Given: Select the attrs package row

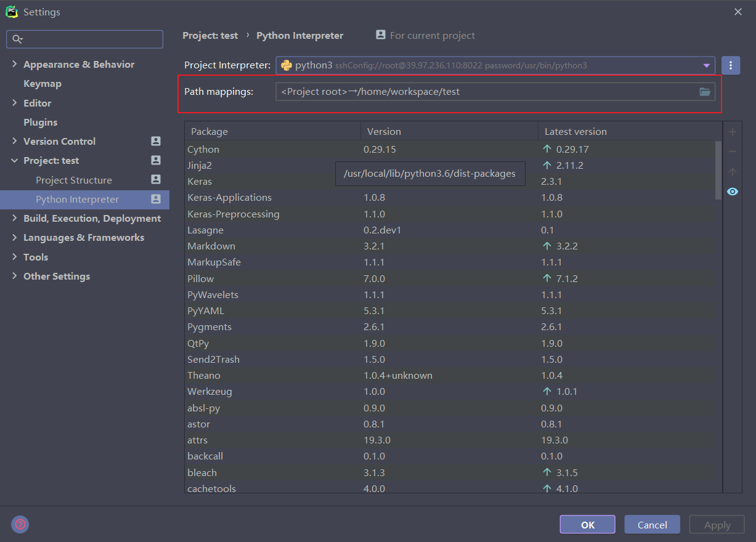Looking at the screenshot, I should (x=450, y=440).
